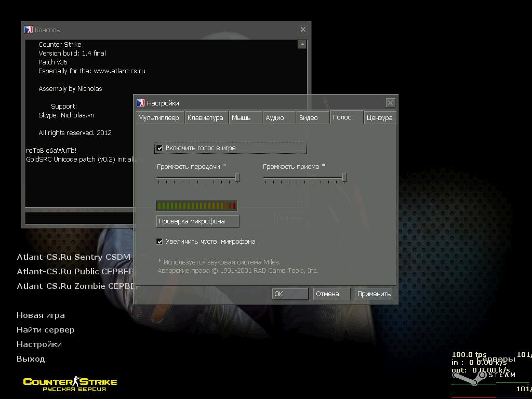This screenshot has width=532, height=399.
Task: Click the Counter-Strike logo
Action: click(70, 384)
